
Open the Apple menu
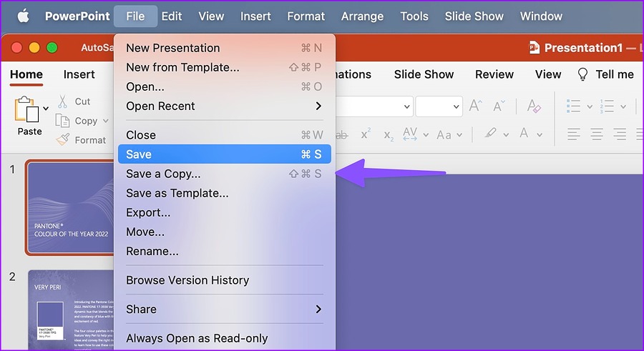click(x=23, y=16)
